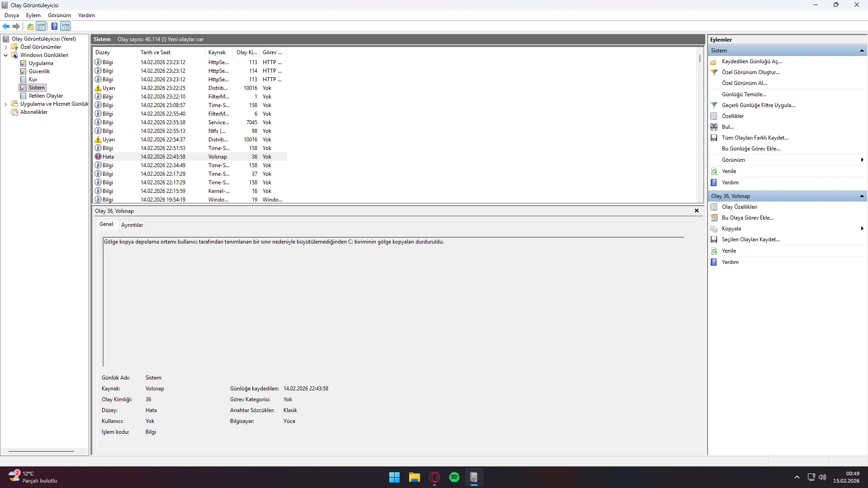This screenshot has width=868, height=488.
Task: Click the Bul... binoculars icon
Action: click(x=714, y=127)
